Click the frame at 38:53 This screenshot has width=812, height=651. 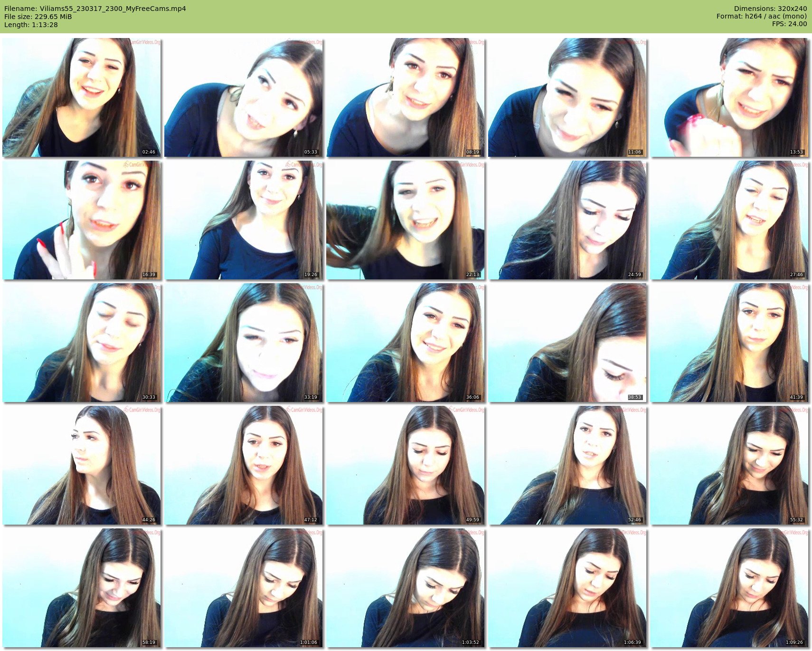[567, 343]
